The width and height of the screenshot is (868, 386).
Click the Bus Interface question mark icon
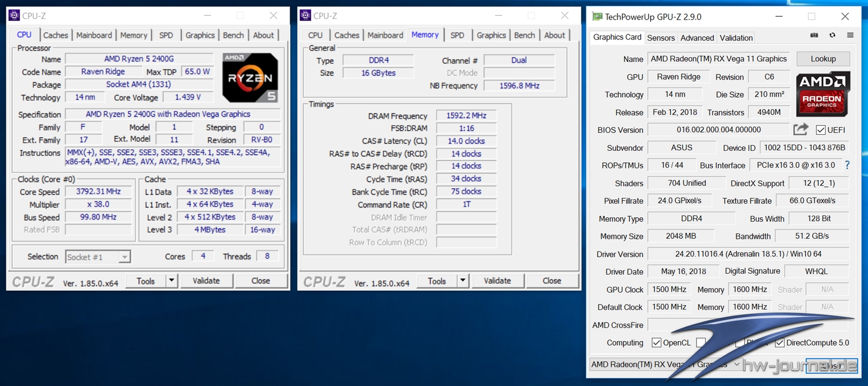pos(847,165)
